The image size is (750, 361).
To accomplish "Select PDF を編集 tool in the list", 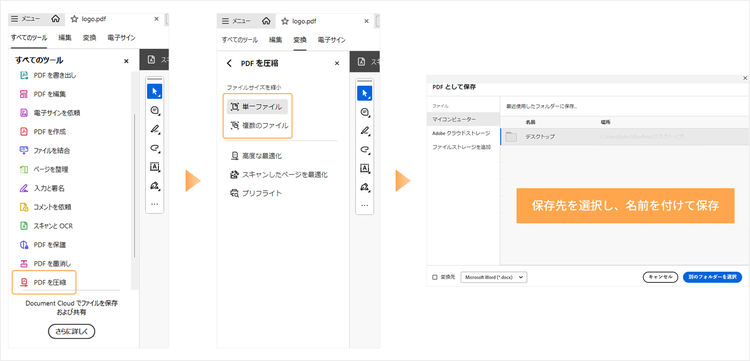I will tap(43, 94).
